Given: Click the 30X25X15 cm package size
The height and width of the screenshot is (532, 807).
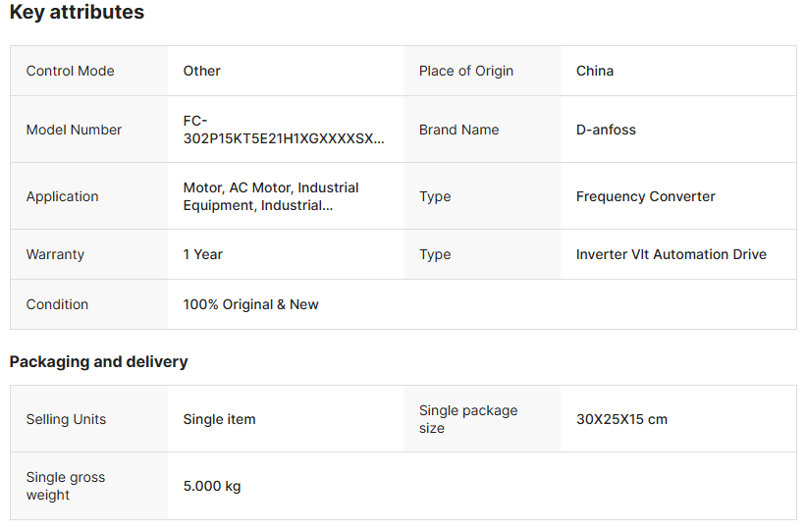Looking at the screenshot, I should [621, 419].
